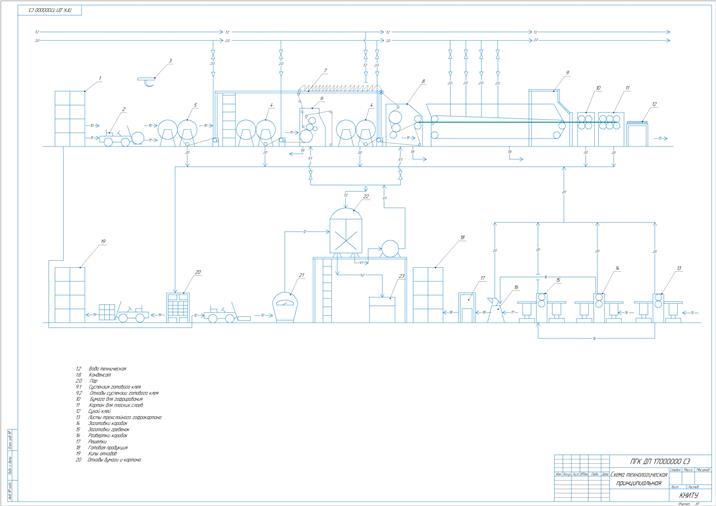Click legend entry 'Развертки коробок'
This screenshot has width=716, height=506.
coord(108,436)
